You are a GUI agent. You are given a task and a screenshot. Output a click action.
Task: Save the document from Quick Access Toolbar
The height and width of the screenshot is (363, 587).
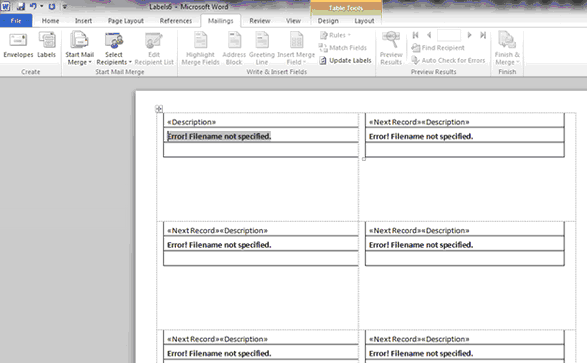(21, 6)
